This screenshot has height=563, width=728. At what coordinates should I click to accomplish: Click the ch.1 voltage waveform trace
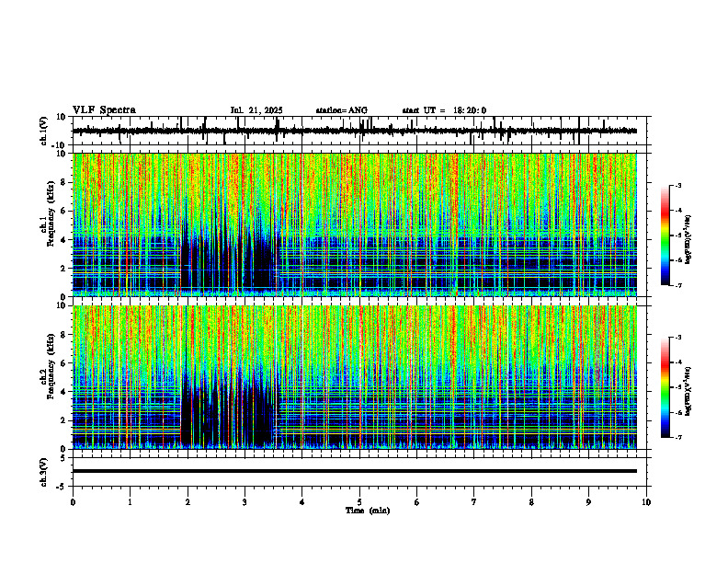click(x=354, y=131)
